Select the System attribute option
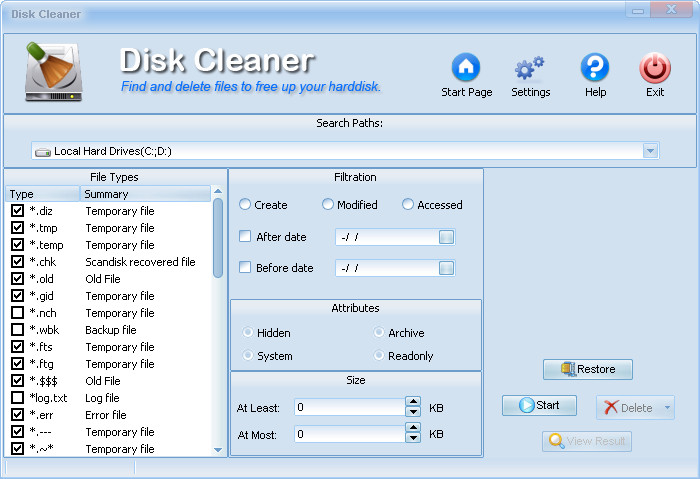This screenshot has width=700, height=479. (x=248, y=356)
